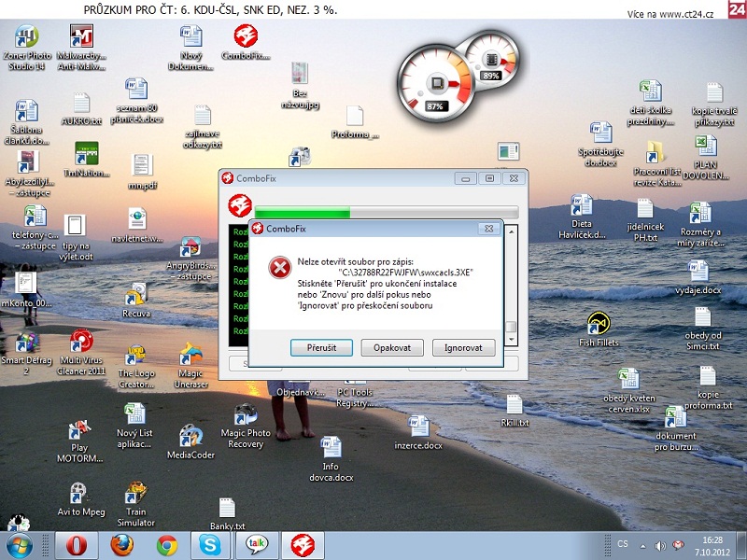
Task: Launch Firefox from the taskbar
Action: click(121, 544)
